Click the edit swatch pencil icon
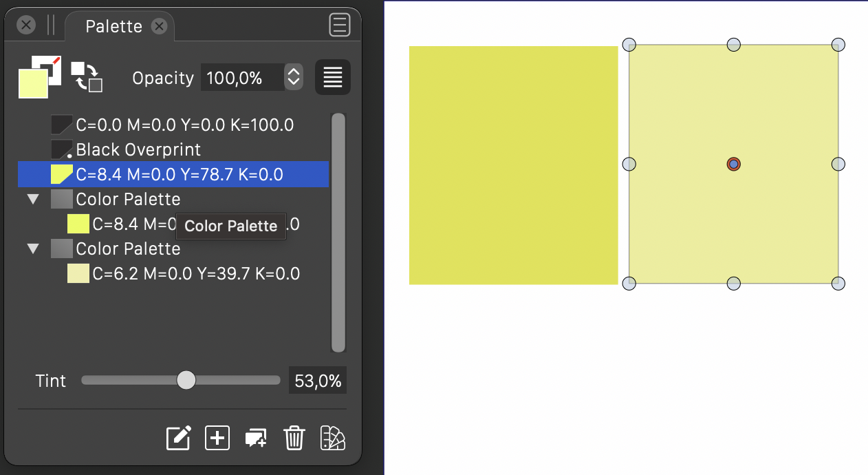The height and width of the screenshot is (475, 868). tap(179, 438)
